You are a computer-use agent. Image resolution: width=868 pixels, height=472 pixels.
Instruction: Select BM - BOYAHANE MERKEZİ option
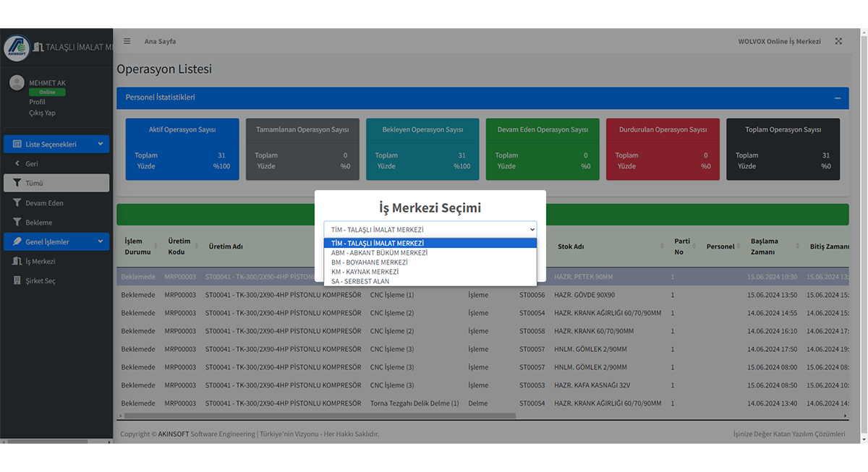pos(369,262)
